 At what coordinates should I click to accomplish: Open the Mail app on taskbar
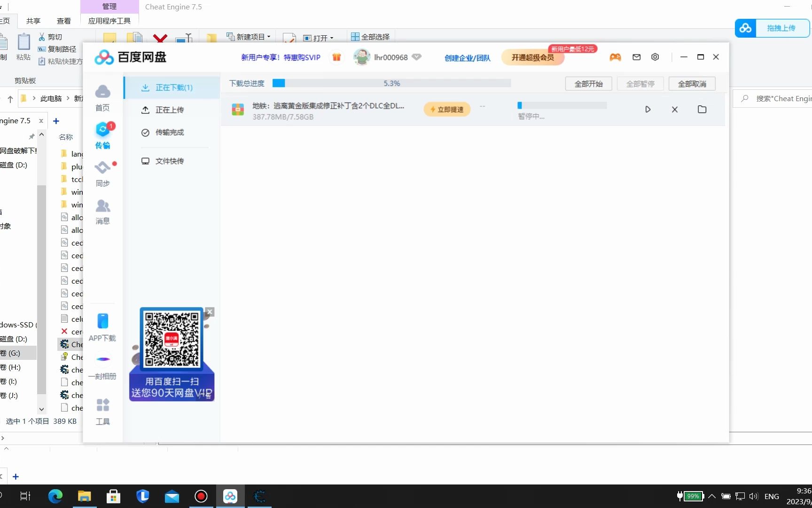(x=172, y=496)
